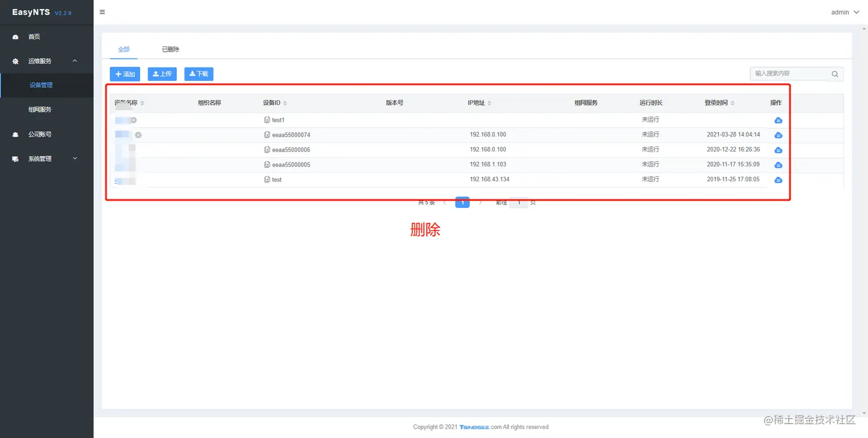Select login time 2021-03-28 14:04:14

click(x=734, y=134)
